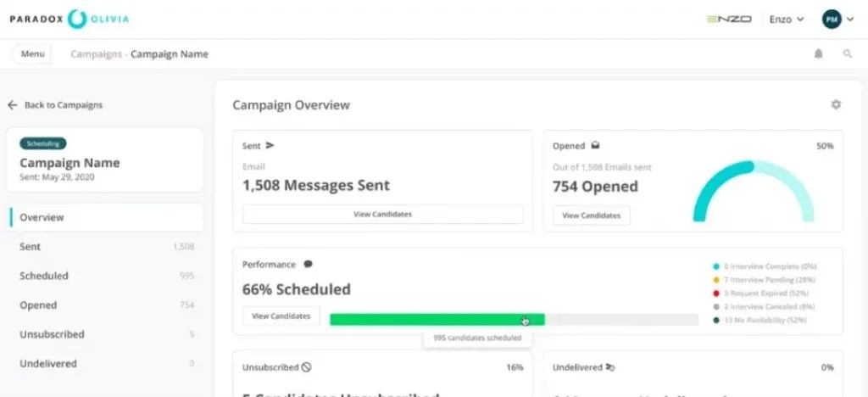868x397 pixels.
Task: Open the notifications bell icon
Action: 818,53
